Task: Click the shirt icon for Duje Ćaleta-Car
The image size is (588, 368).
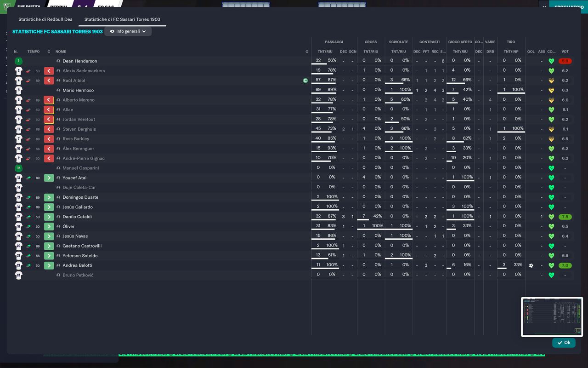Action: click(18, 188)
